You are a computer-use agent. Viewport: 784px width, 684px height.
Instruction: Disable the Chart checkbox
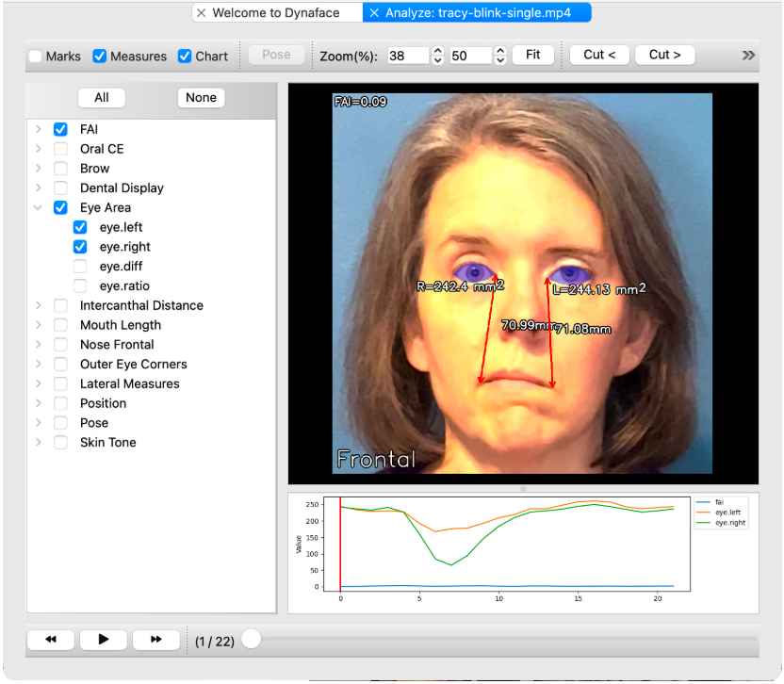click(185, 57)
